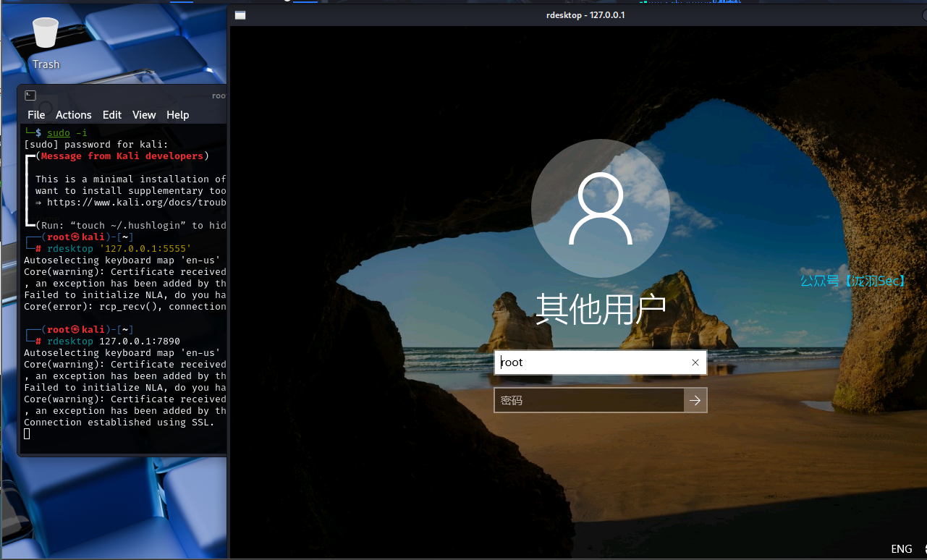Click the rdesktop window menu icon
This screenshot has height=560, width=927.
[x=240, y=15]
